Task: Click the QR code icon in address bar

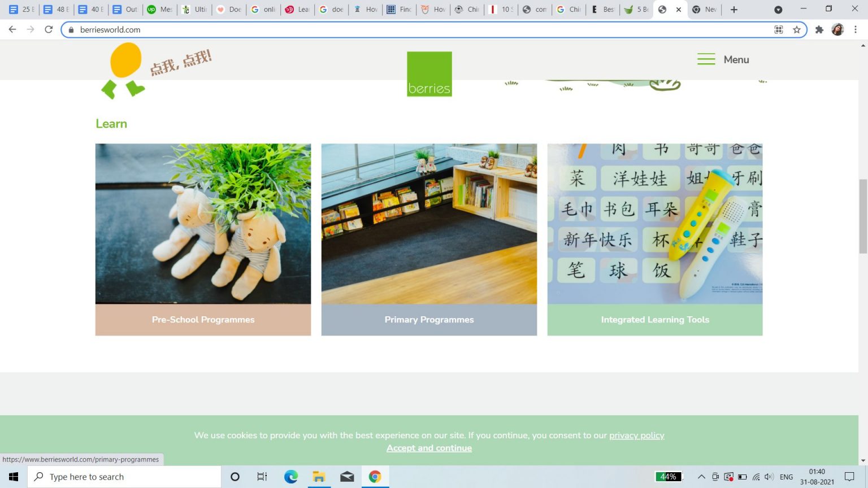Action: coord(779,29)
